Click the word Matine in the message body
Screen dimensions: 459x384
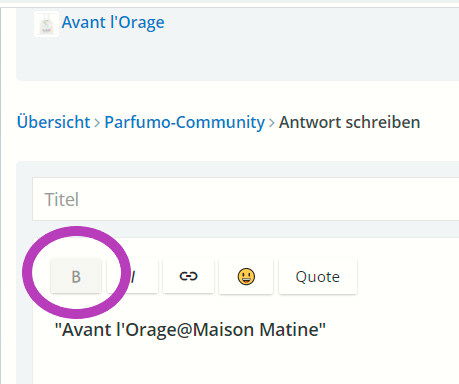(x=289, y=330)
